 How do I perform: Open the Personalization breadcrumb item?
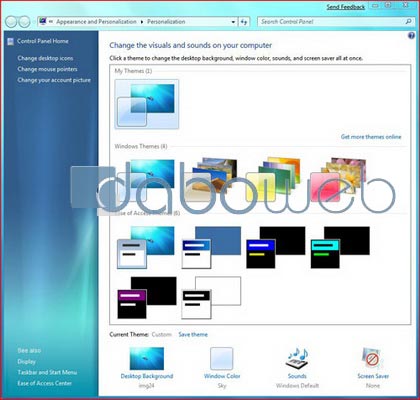(x=166, y=22)
